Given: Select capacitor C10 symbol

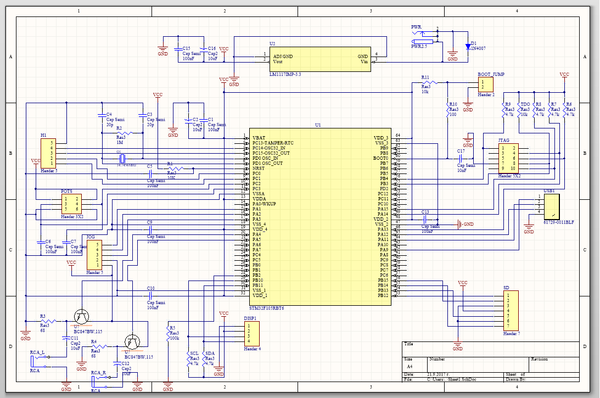Looking at the screenshot, I should click(x=150, y=295).
